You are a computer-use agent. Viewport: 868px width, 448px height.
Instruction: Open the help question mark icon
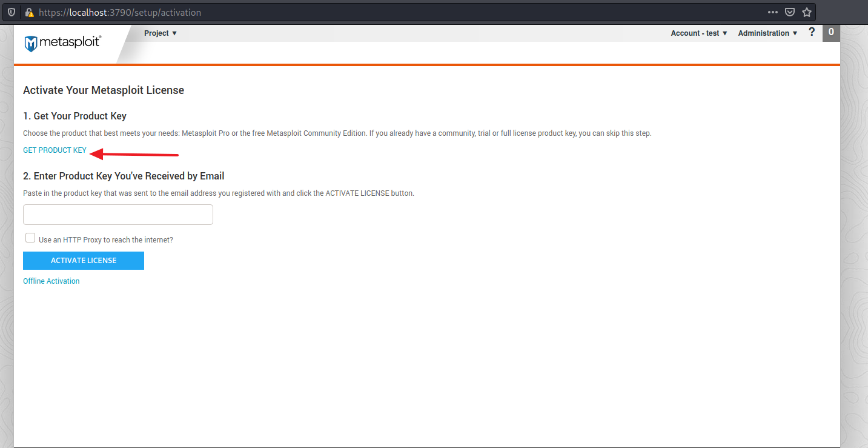click(x=812, y=32)
